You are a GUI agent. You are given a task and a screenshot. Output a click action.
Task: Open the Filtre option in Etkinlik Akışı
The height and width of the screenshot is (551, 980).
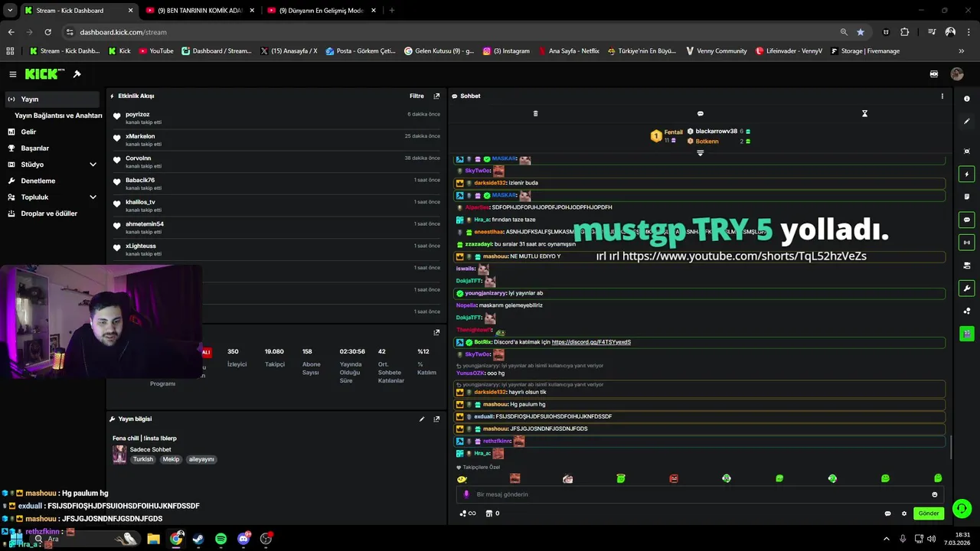(416, 96)
